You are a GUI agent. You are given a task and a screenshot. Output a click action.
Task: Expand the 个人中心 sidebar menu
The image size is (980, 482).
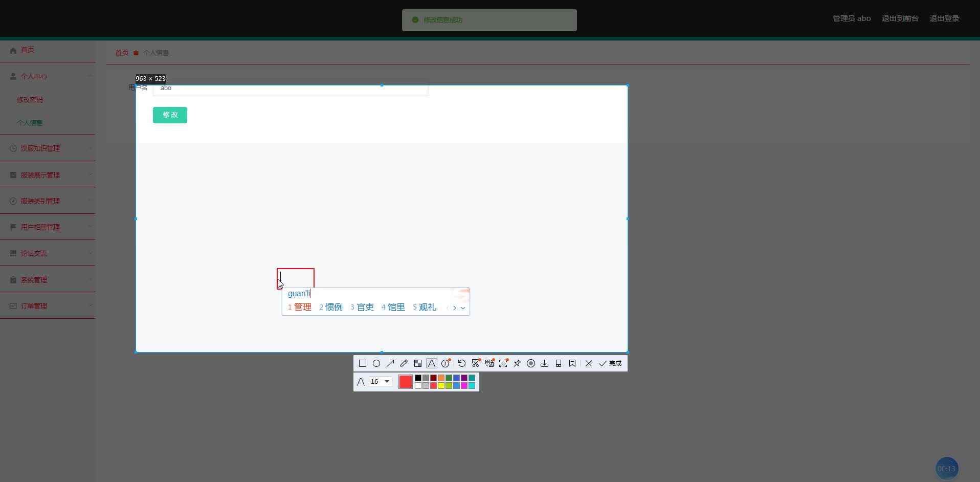48,76
